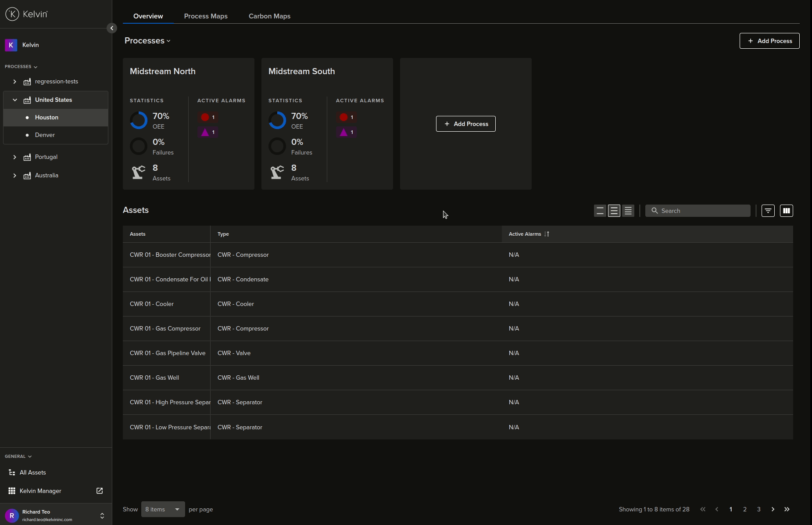This screenshot has width=812, height=525.
Task: Go to page 3 of the Assets table
Action: (758, 509)
